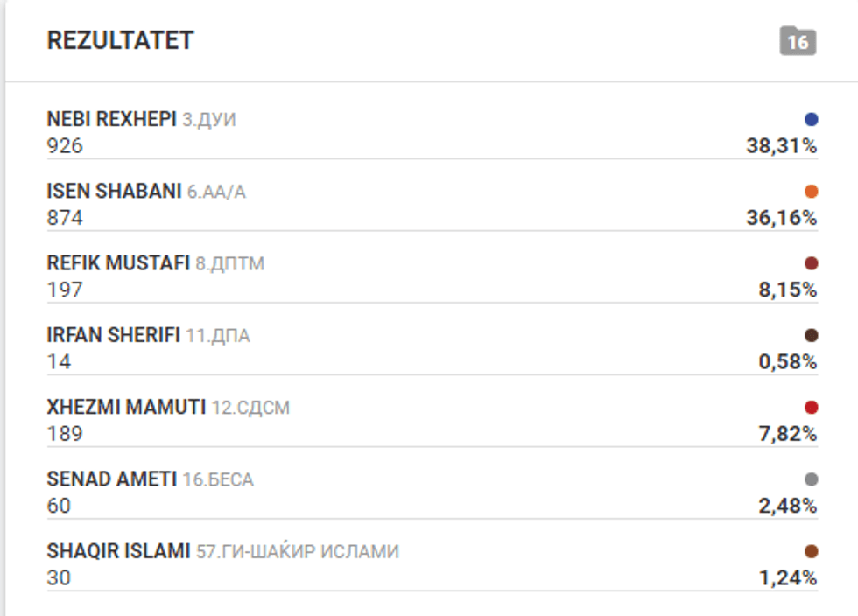The height and width of the screenshot is (616, 858).
Task: Select candidate Irfan Sherifi
Action: pyautogui.click(x=113, y=335)
